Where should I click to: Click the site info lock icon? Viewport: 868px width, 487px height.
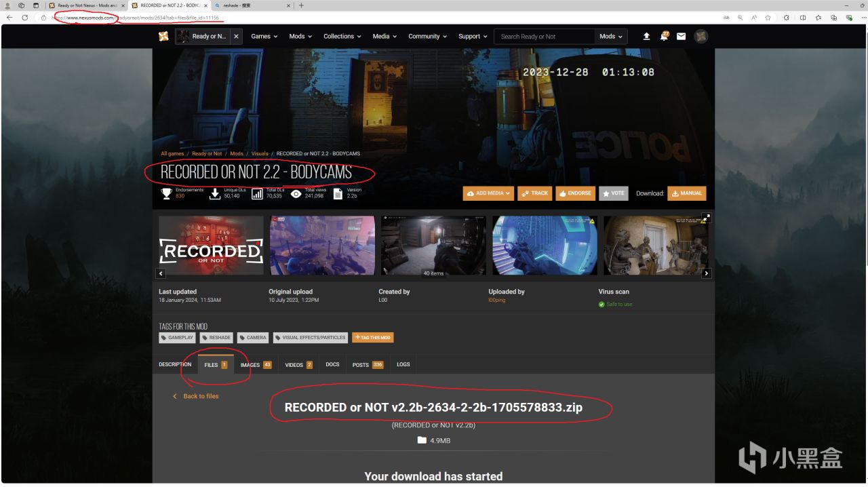point(44,17)
